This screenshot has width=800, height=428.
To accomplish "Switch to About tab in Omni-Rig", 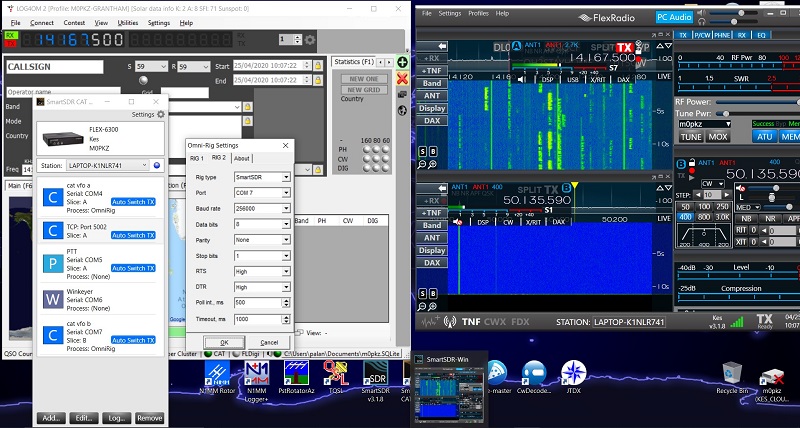I will (242, 158).
